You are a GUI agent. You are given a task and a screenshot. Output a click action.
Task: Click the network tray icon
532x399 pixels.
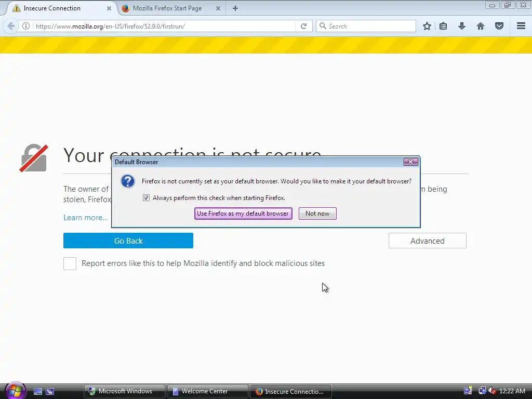point(482,391)
